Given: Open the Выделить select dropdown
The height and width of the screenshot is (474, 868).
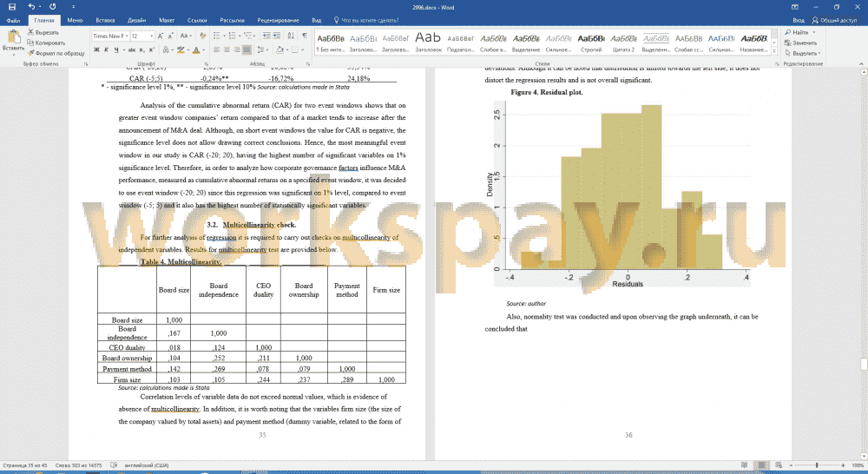Looking at the screenshot, I should [803, 53].
